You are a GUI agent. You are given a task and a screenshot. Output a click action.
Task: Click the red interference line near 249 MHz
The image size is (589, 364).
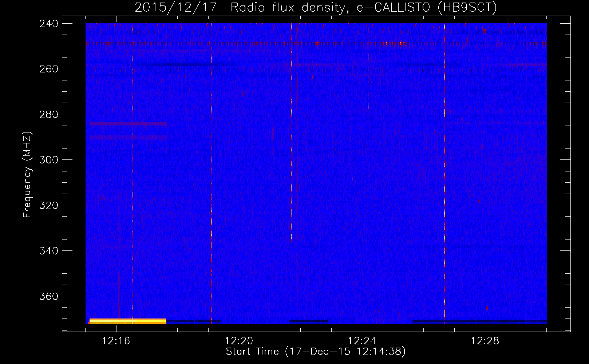point(316,43)
